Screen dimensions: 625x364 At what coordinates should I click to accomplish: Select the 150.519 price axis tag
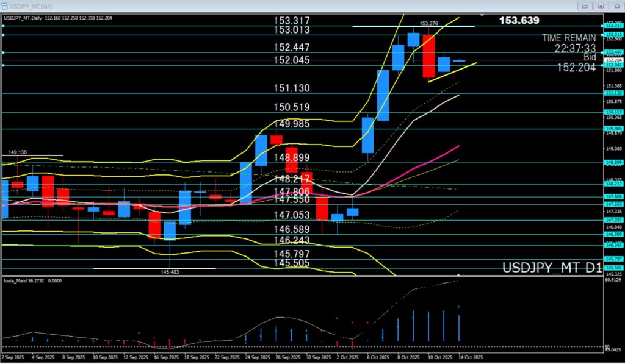click(612, 112)
